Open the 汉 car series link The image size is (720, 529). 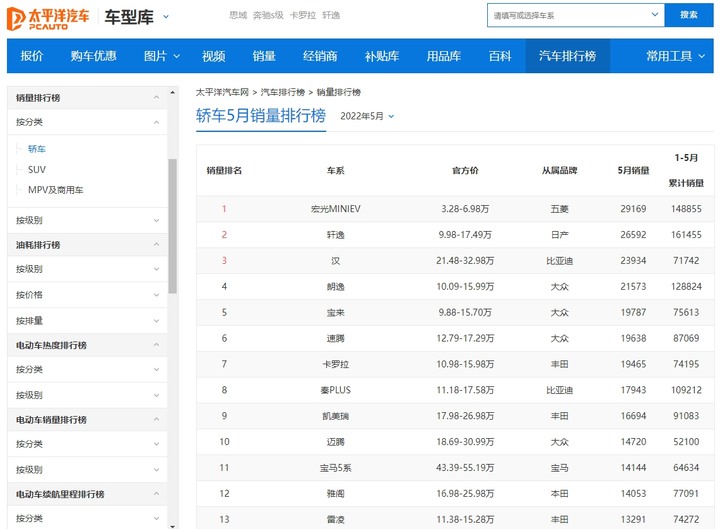(336, 261)
